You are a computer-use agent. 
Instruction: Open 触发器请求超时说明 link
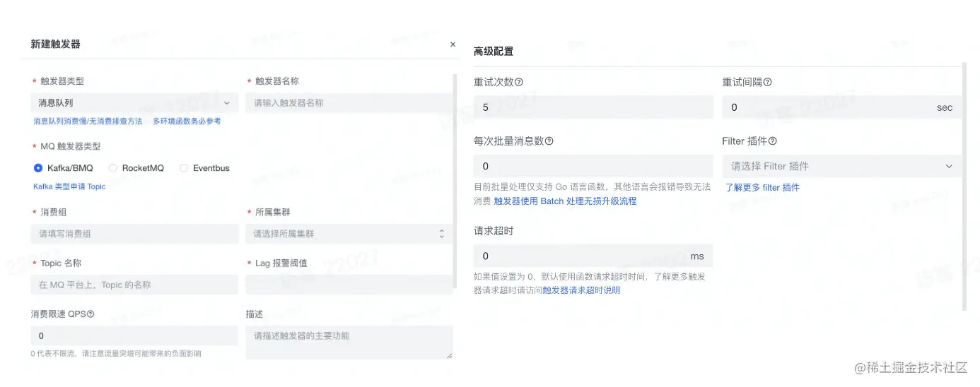pyautogui.click(x=581, y=290)
